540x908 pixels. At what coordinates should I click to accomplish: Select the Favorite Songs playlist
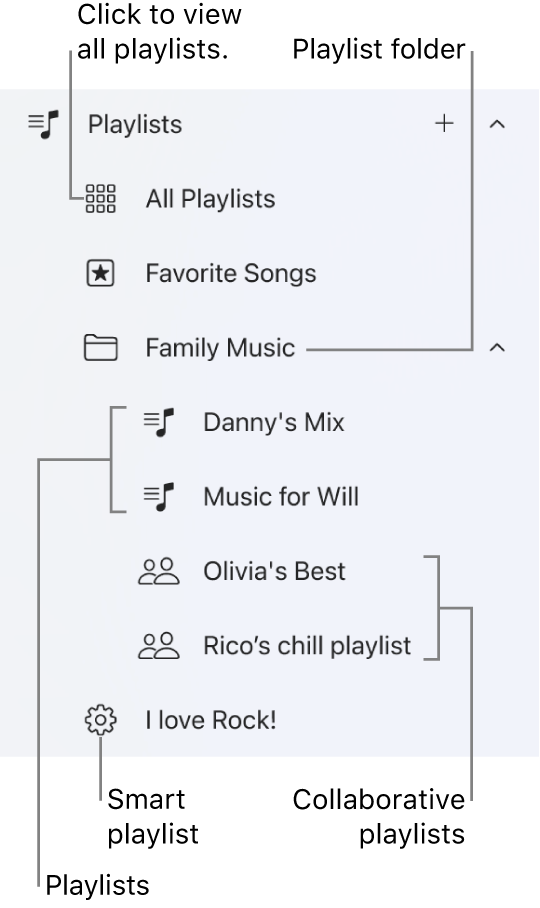231,273
